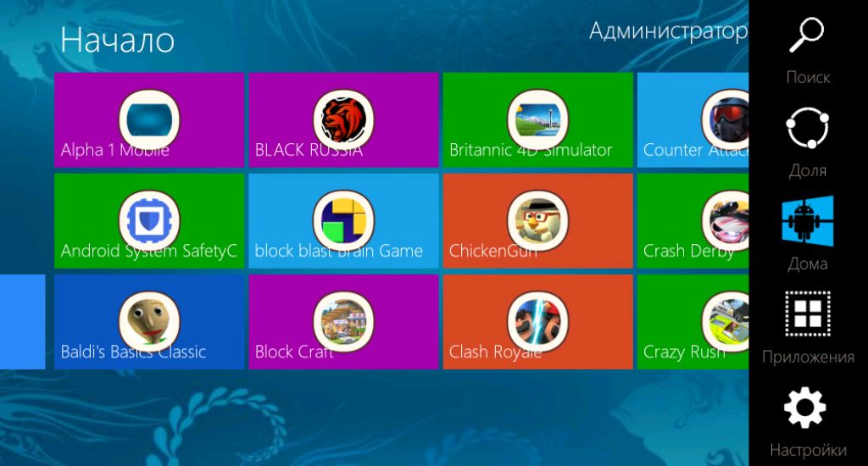Click the 'Crazy Rush' tile caption
Screen dimensions: 868x466
[x=684, y=352]
